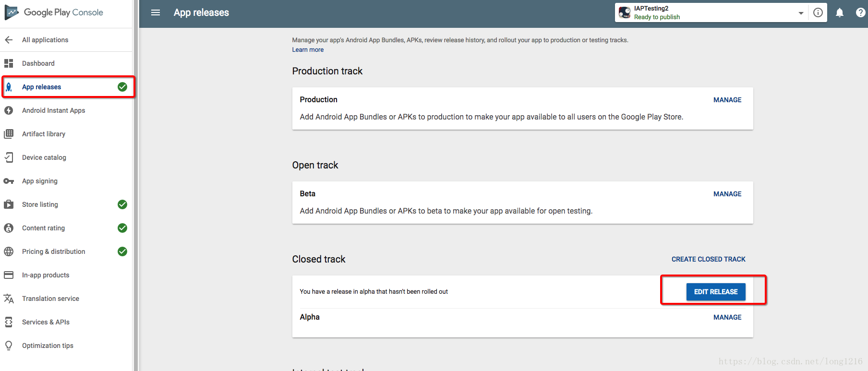Click the hamburger menu icon
This screenshot has height=371, width=868.
coord(156,12)
